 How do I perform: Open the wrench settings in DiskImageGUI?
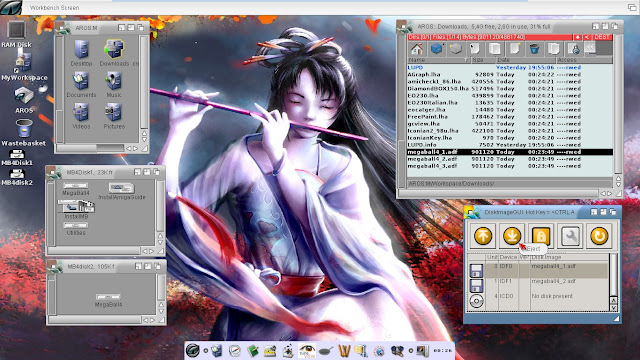click(x=570, y=236)
